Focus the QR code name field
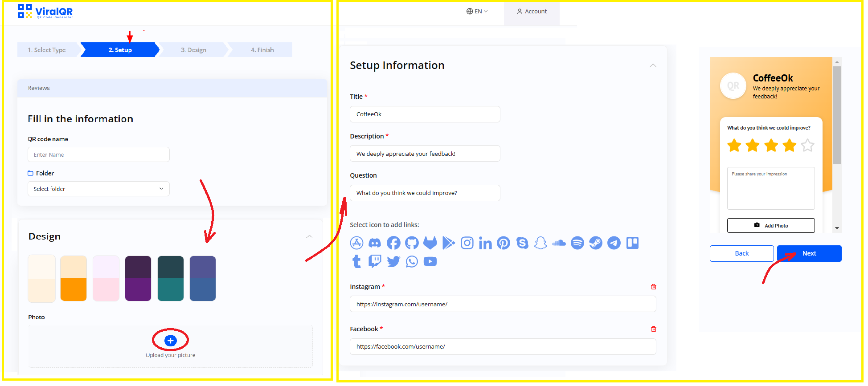 click(98, 154)
